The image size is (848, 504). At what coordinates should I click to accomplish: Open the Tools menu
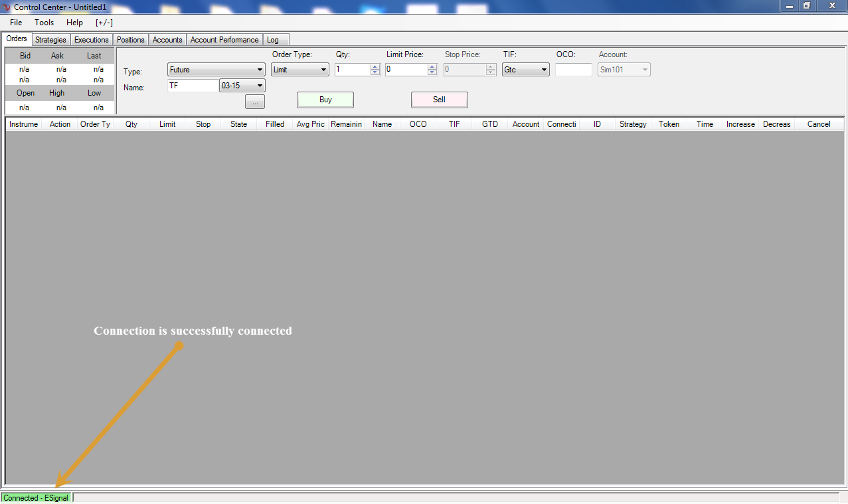[44, 23]
